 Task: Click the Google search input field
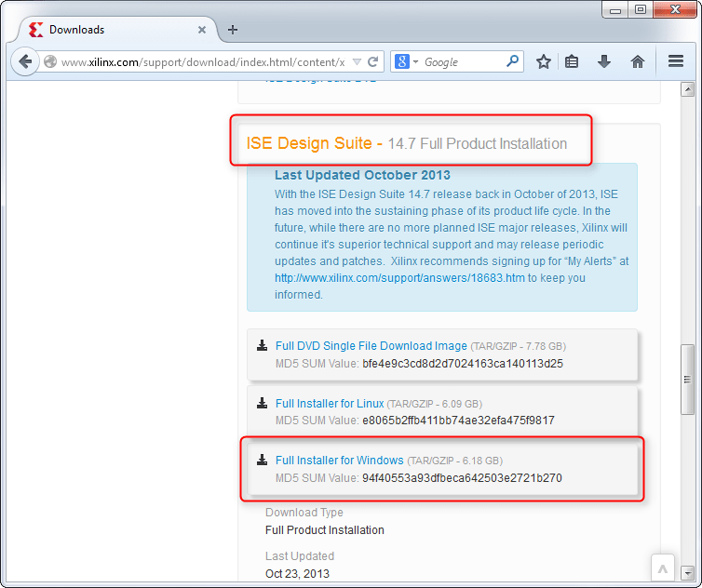461,61
